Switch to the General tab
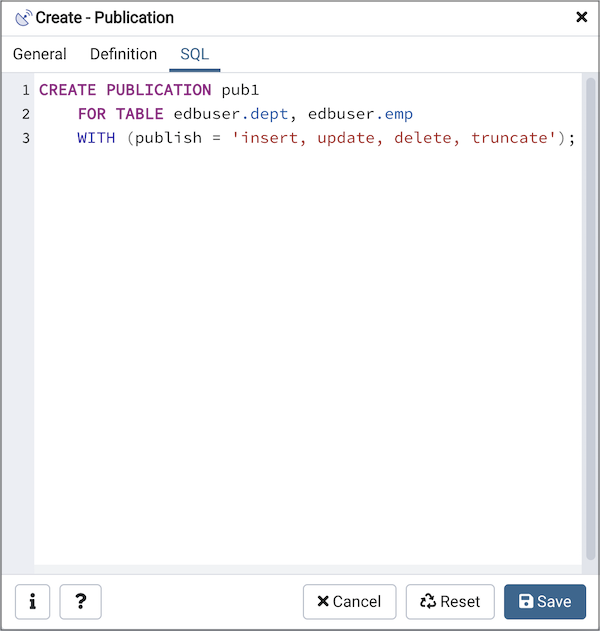This screenshot has height=631, width=600. click(x=39, y=54)
